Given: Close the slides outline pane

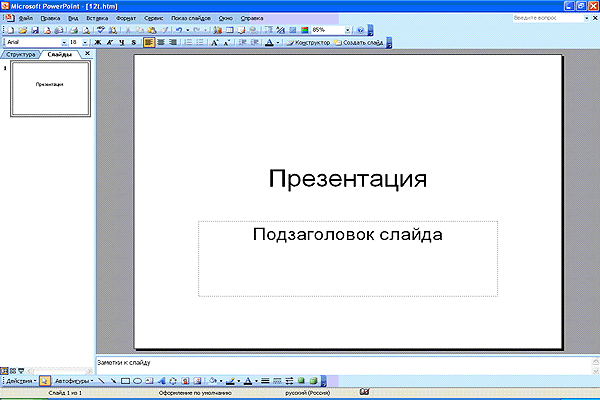Looking at the screenshot, I should [87, 54].
